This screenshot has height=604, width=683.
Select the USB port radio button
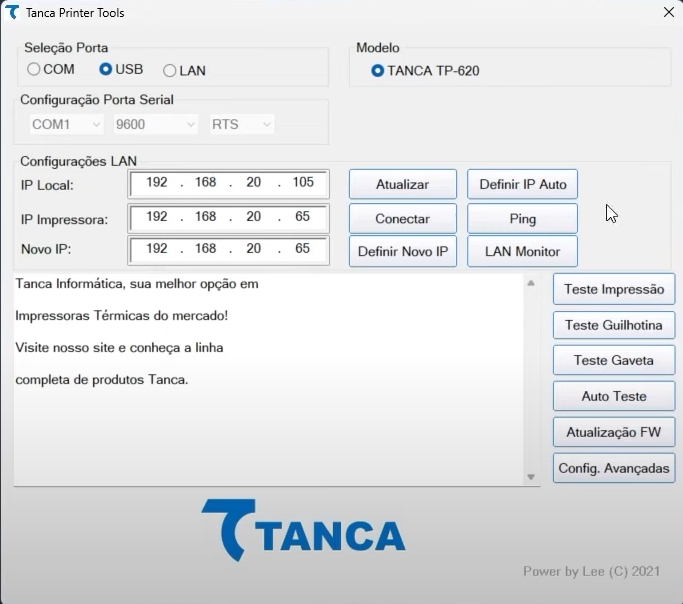(121, 69)
